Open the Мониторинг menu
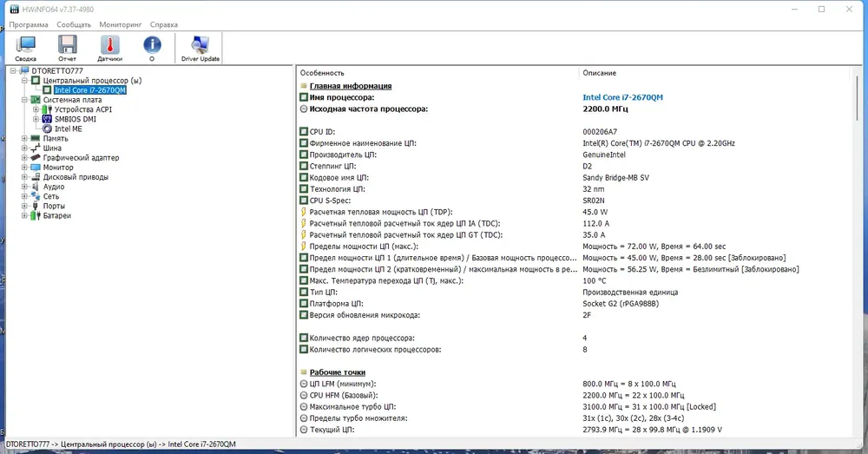Image resolution: width=868 pixels, height=454 pixels. pyautogui.click(x=120, y=24)
